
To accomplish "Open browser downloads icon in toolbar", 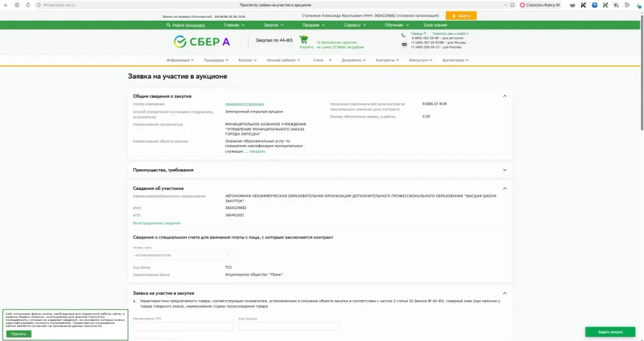I will pos(638,5).
